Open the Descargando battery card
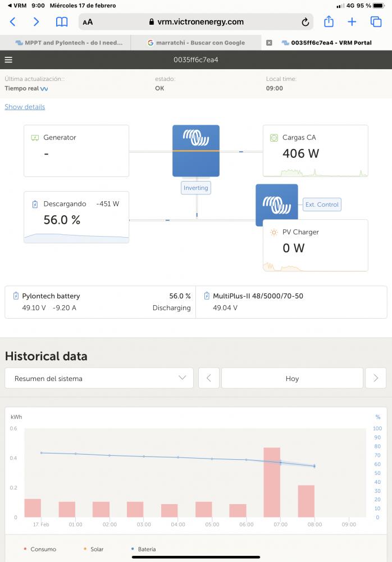Screen dimensions: 392x562 [x=76, y=217]
